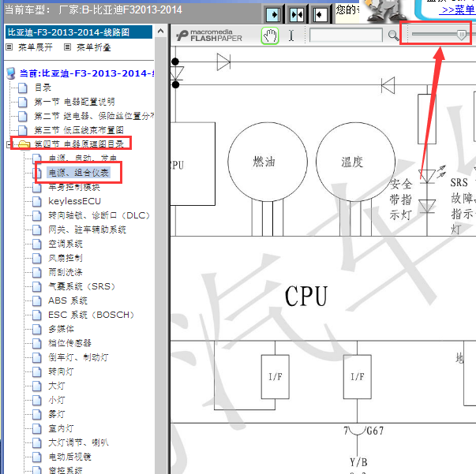This screenshot has height=474, width=476.
Task: Open 第二节 继电器、保险丝位置分布
Action: click(x=94, y=116)
